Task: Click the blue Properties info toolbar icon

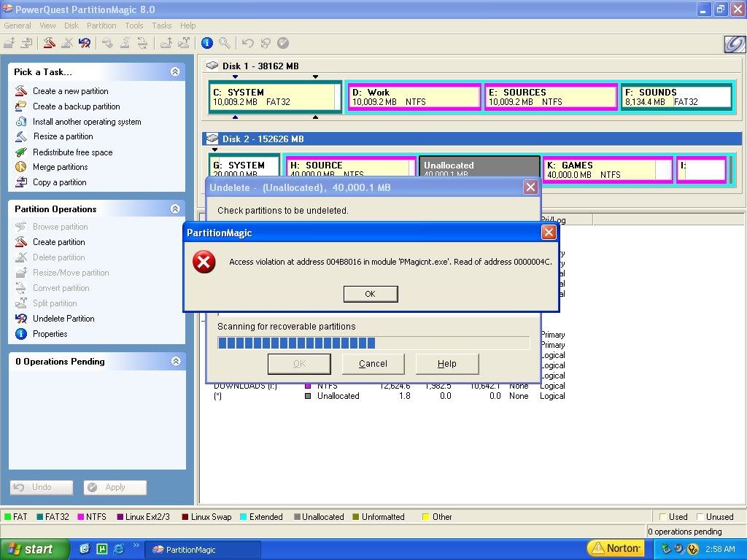Action: click(x=206, y=43)
